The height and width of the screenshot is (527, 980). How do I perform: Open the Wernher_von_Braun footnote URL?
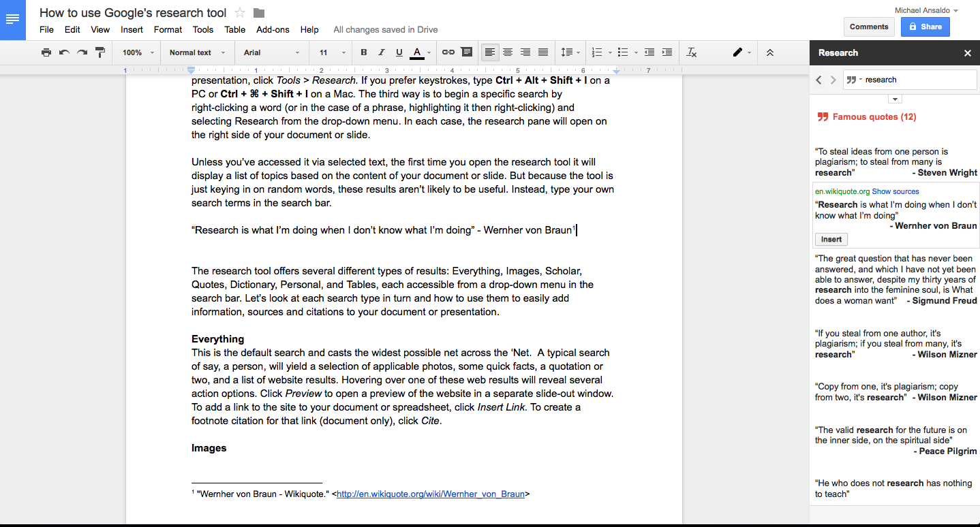click(x=431, y=494)
